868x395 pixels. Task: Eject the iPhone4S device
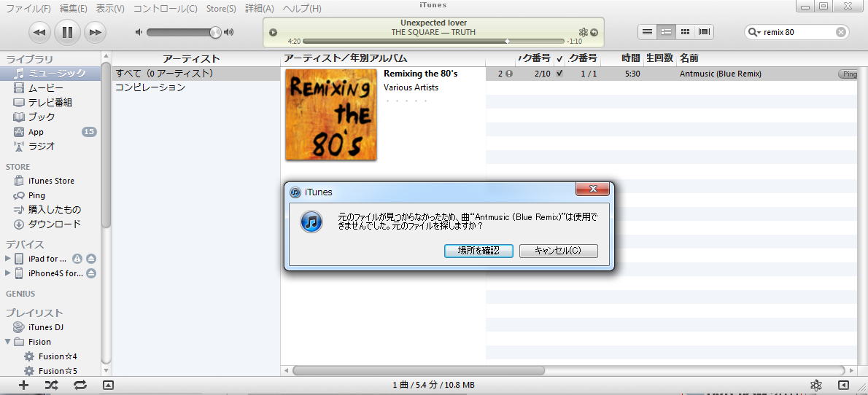pyautogui.click(x=91, y=273)
